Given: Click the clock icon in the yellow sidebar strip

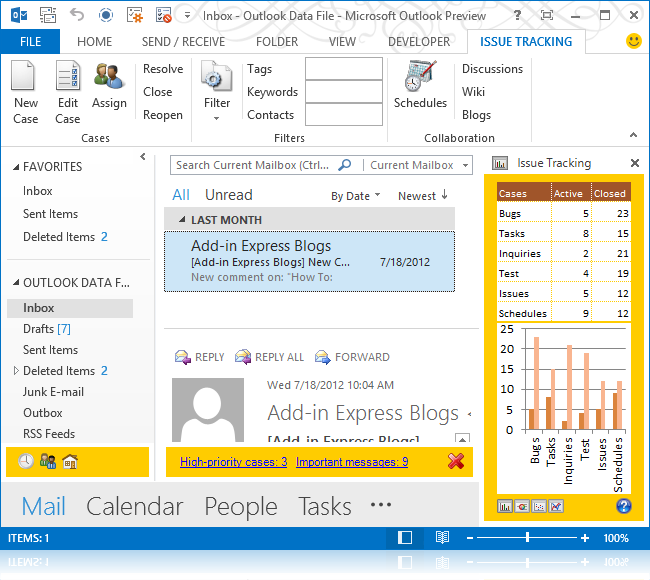Looking at the screenshot, I should click(25, 461).
